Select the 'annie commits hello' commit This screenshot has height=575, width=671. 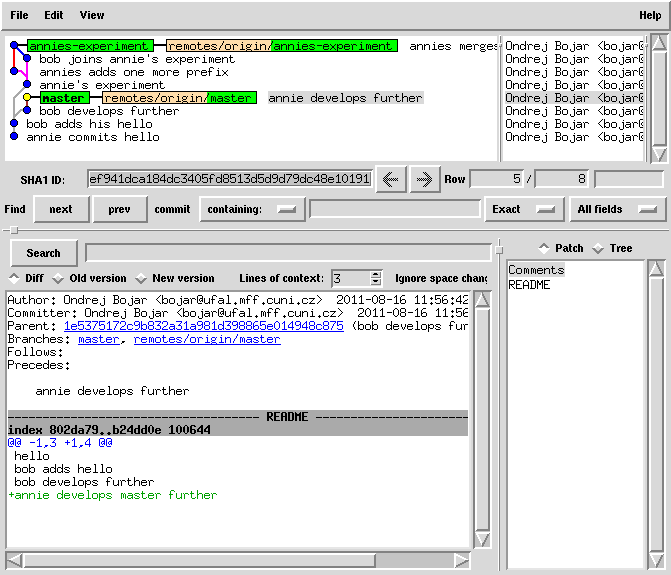pyautogui.click(x=93, y=137)
